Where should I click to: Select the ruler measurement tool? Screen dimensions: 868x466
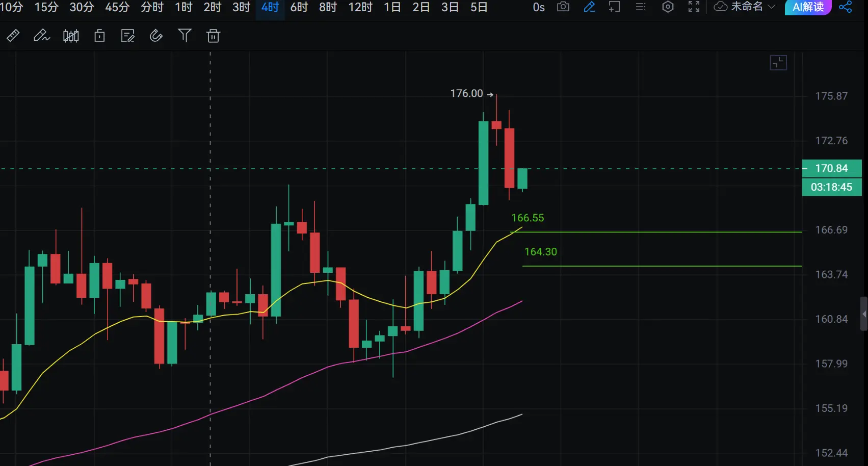pyautogui.click(x=13, y=36)
